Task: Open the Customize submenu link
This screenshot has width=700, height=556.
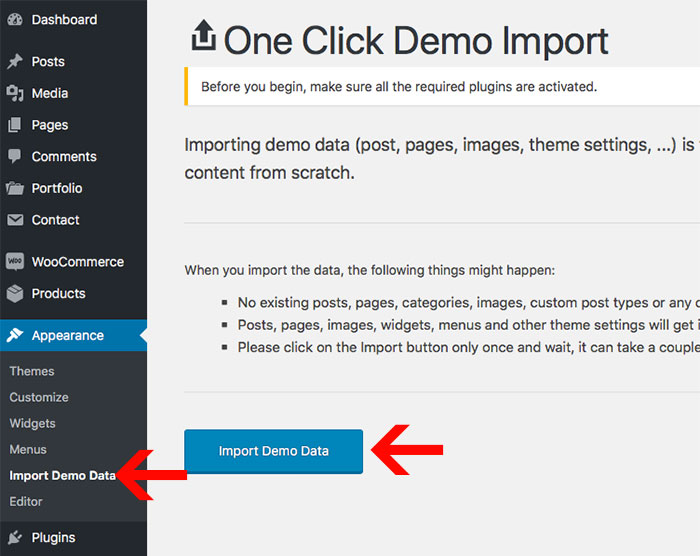Action: click(x=39, y=397)
